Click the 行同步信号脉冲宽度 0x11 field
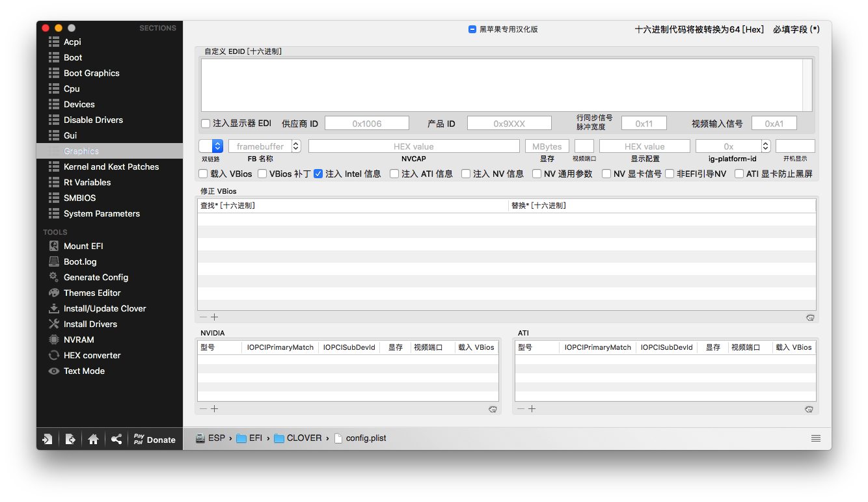The height and width of the screenshot is (502, 868). click(x=644, y=124)
